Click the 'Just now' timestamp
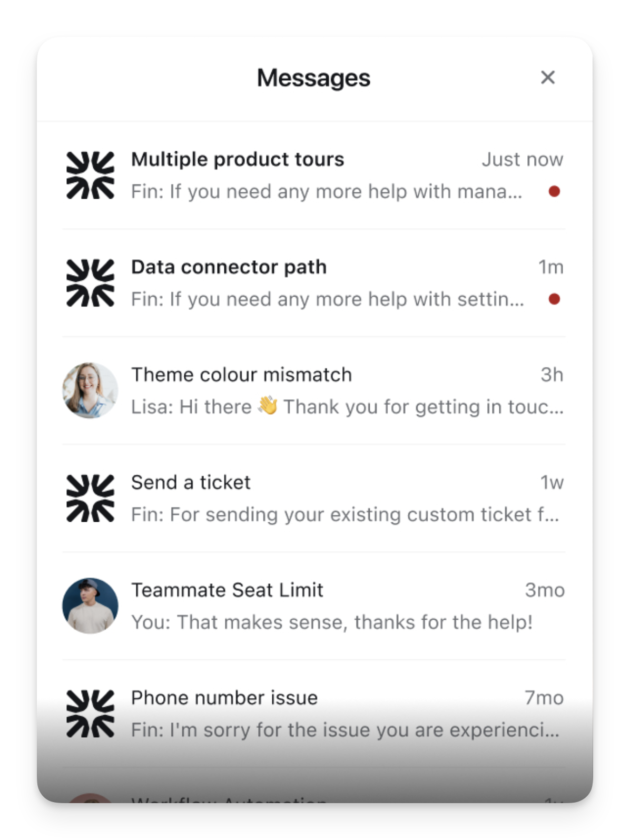Screen dimensions: 630x840 click(x=522, y=160)
